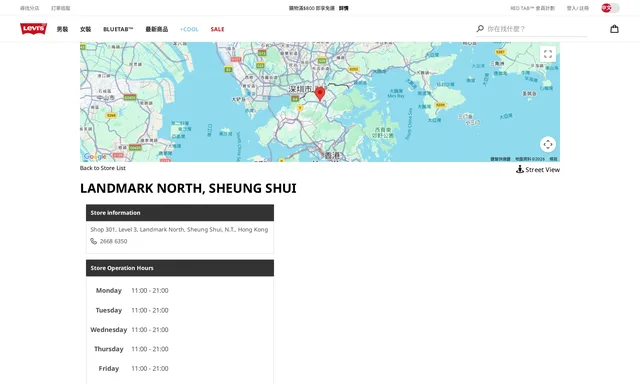Click the 購物滿$800 即享免運 promo text
Image resolution: width=640 pixels, height=384 pixels.
tap(312, 8)
